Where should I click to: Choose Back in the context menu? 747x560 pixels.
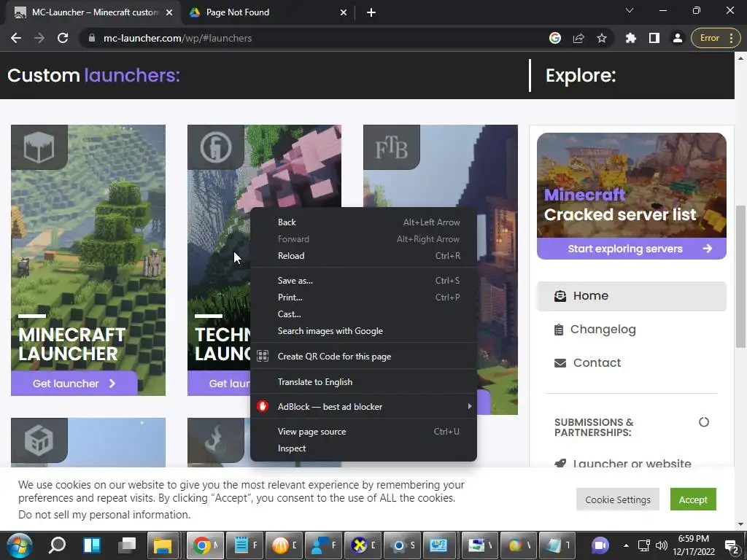pos(363,222)
